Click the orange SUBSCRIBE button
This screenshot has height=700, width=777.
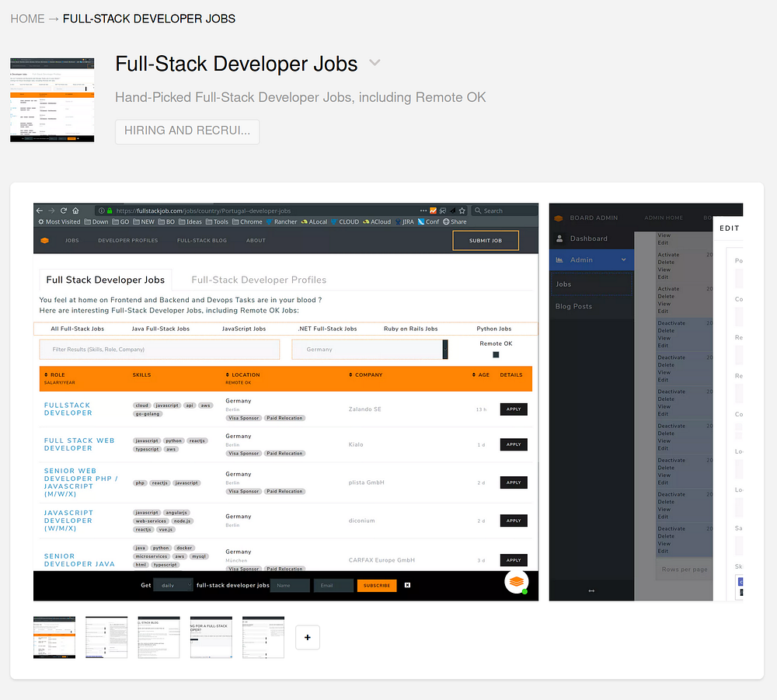click(x=377, y=586)
